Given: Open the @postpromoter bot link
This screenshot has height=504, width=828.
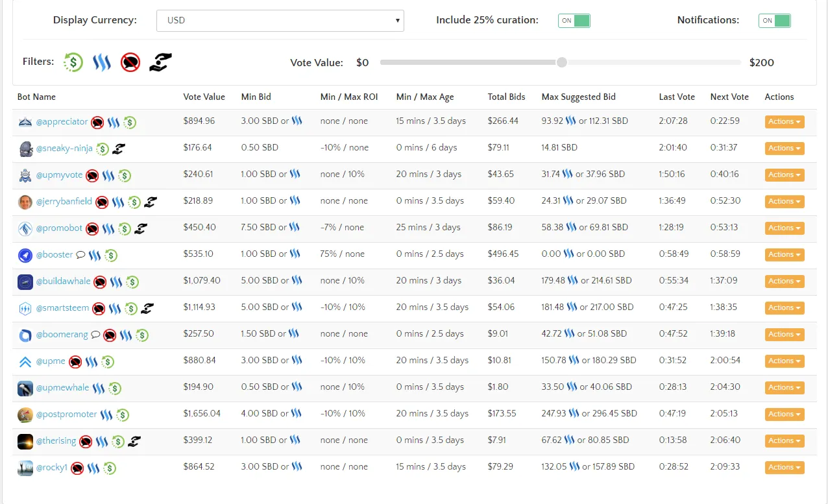Looking at the screenshot, I should pos(66,414).
